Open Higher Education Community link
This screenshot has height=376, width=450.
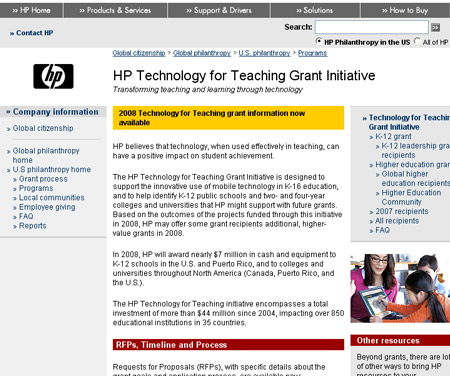click(x=411, y=197)
